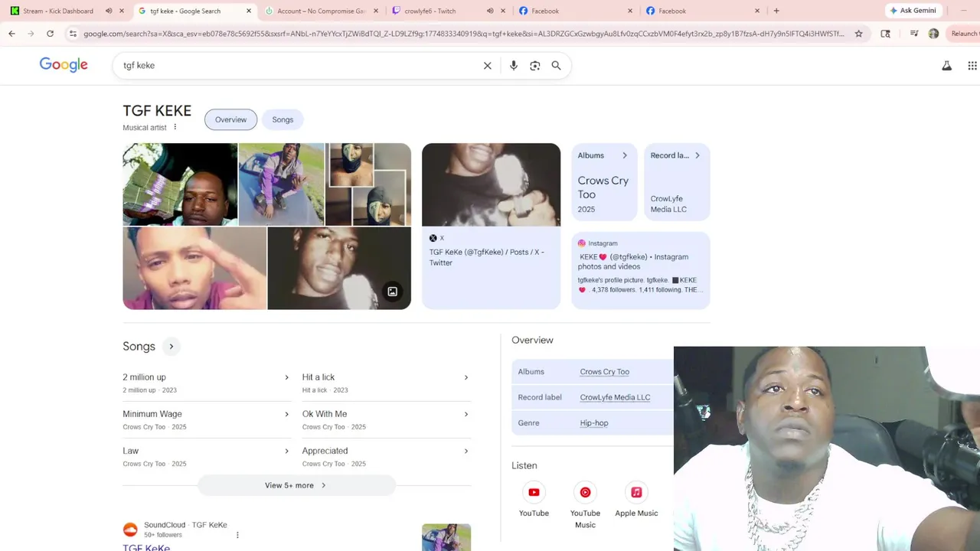Open SoundCloud result thumbnail image
Viewport: 980px width, 551px height.
click(446, 537)
